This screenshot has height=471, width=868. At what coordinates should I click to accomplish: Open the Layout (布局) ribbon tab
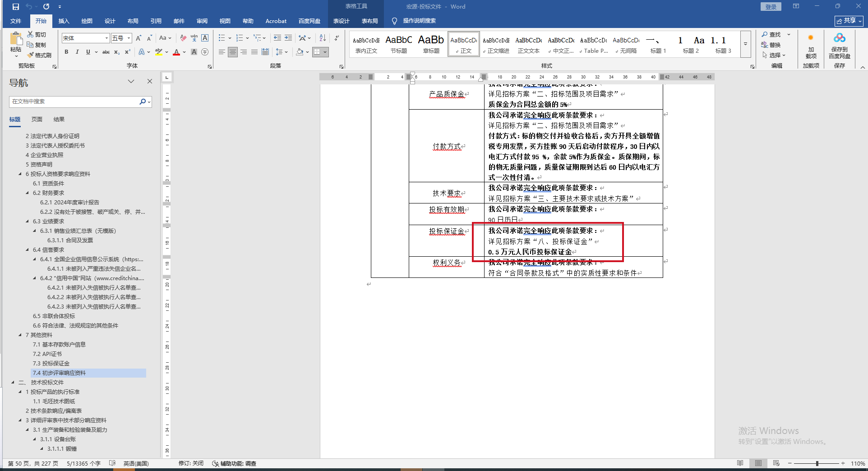point(133,21)
